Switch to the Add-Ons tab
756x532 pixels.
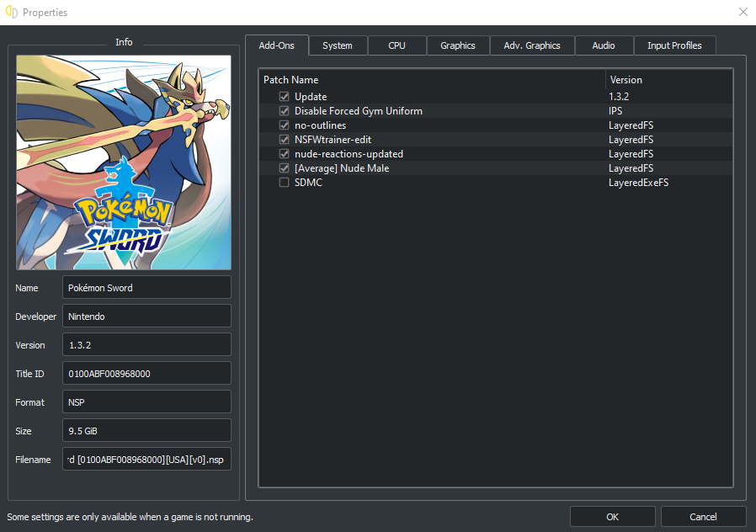(277, 45)
